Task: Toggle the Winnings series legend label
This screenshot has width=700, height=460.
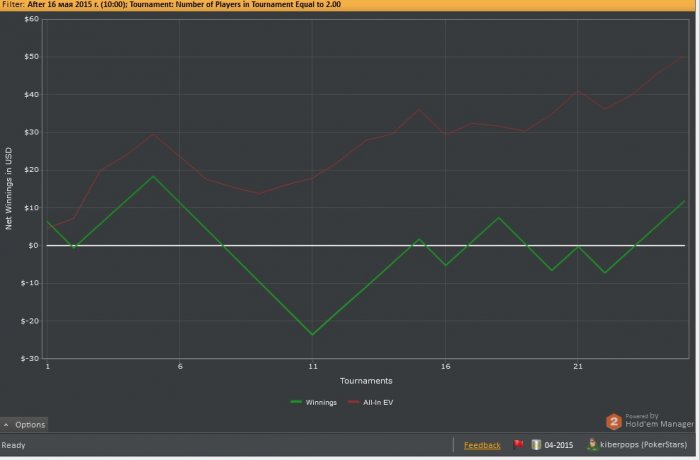Action: click(x=321, y=402)
